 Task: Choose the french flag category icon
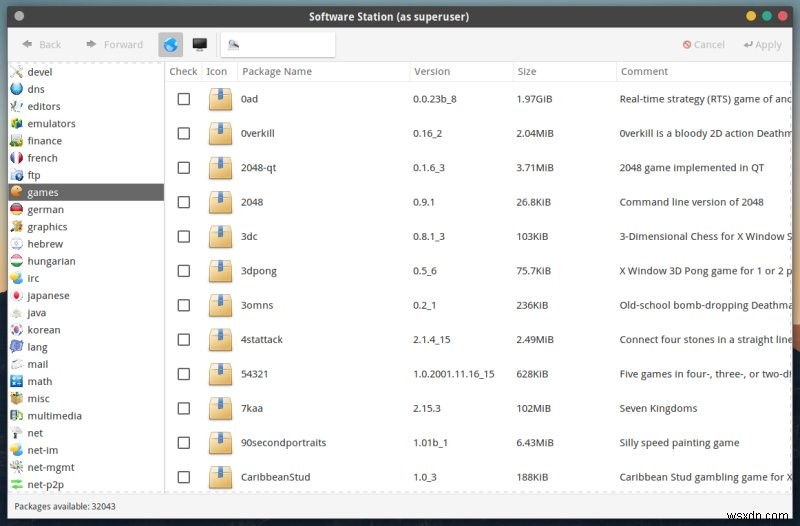(x=17, y=158)
